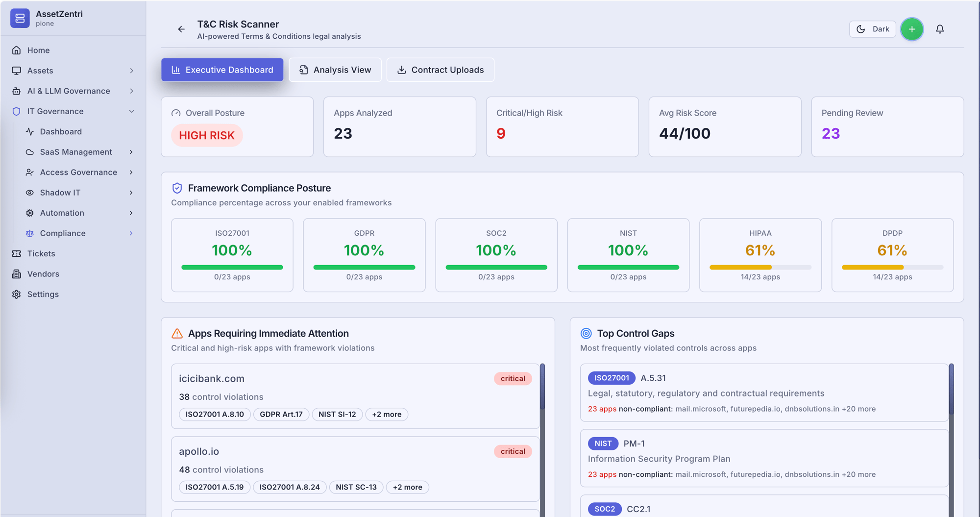Click the IT Governance shield icon

click(x=17, y=111)
